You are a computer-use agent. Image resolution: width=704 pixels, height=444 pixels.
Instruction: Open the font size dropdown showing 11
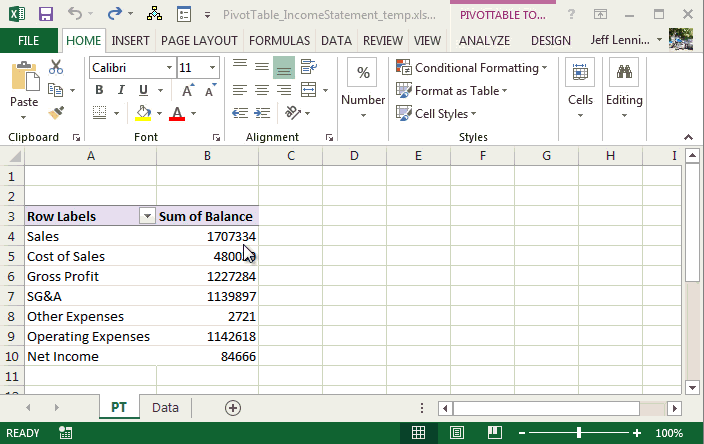[212, 68]
